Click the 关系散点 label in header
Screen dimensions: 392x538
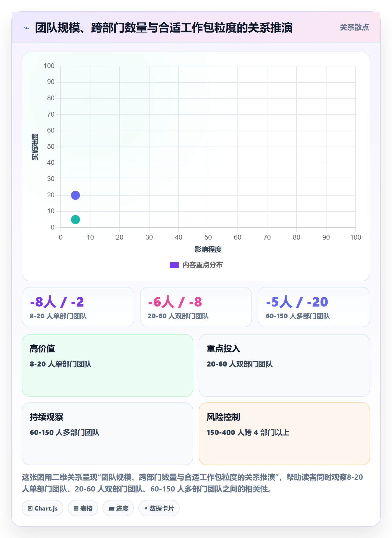354,27
